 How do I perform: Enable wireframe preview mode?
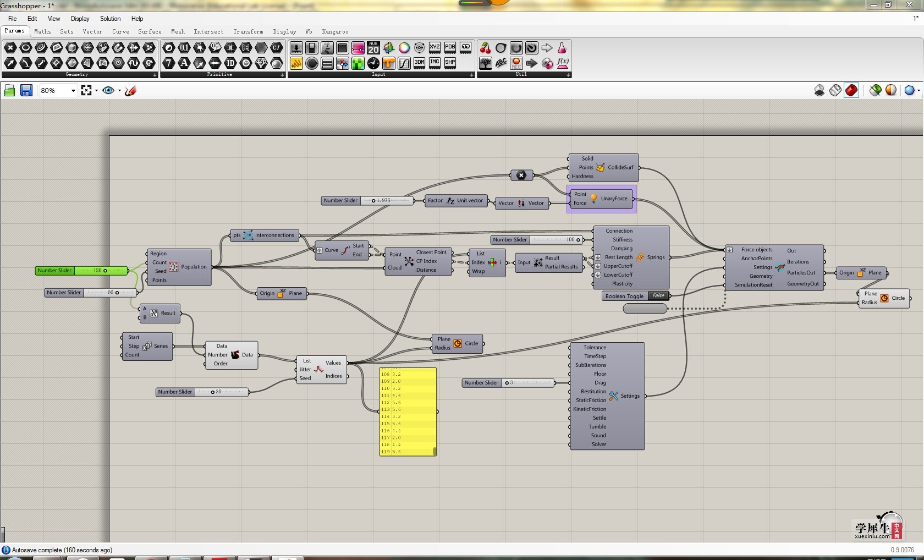pyautogui.click(x=835, y=90)
